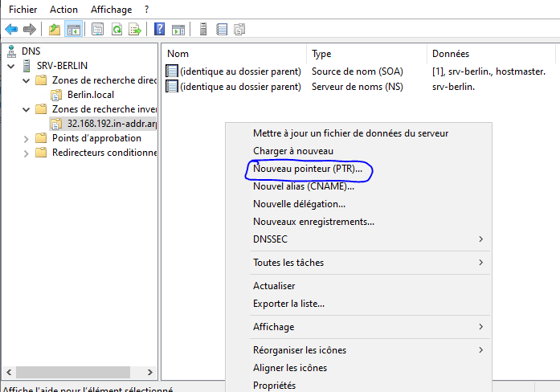Toggle the show/hide console tree icon
Image resolution: width=560 pixels, height=392 pixels.
click(73, 30)
